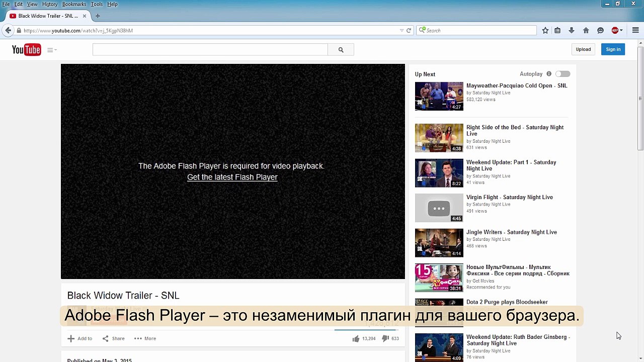
Task: Click the address bar URL
Action: click(x=78, y=31)
